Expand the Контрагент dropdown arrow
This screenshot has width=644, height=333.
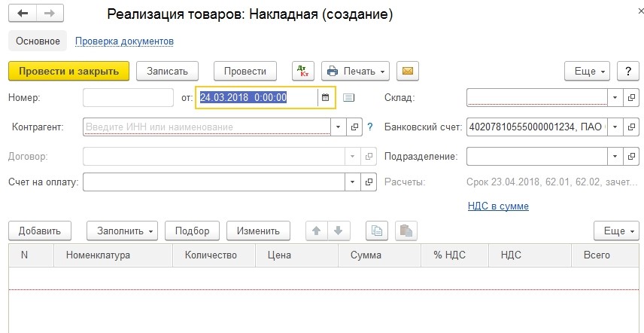pyautogui.click(x=338, y=127)
